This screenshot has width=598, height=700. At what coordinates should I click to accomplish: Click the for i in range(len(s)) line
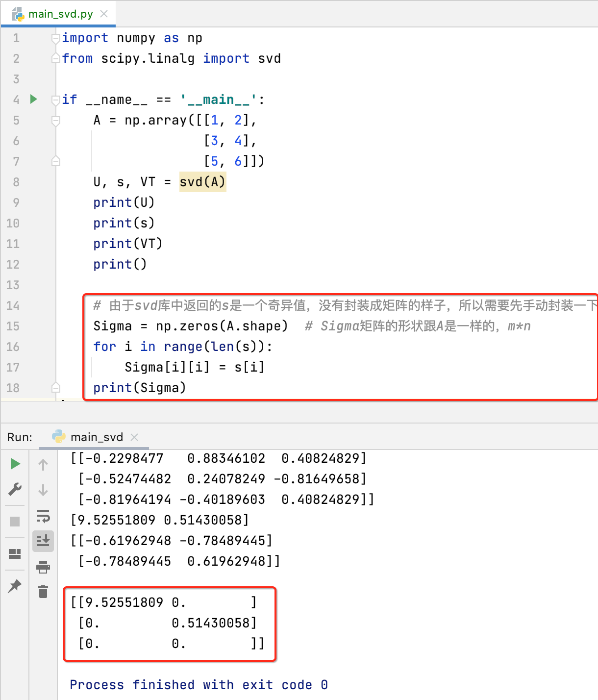point(183,347)
